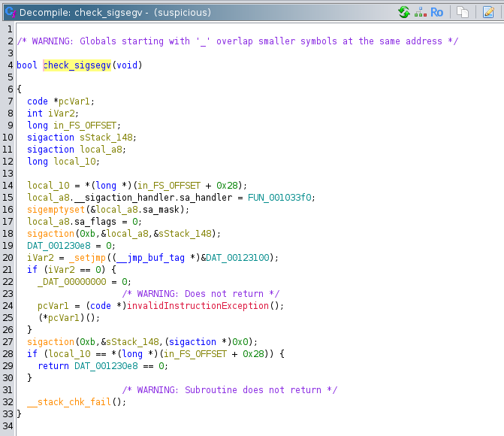Viewport: 504px width, 436px height.
Task: Click the opening brace on line 6
Action: click(x=20, y=89)
